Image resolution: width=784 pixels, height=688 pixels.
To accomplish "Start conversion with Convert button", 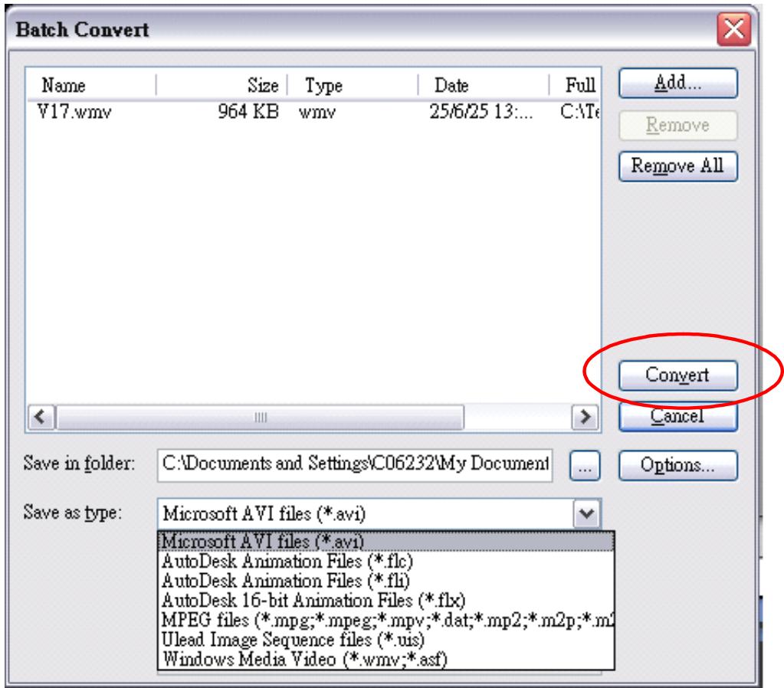I will pyautogui.click(x=677, y=375).
